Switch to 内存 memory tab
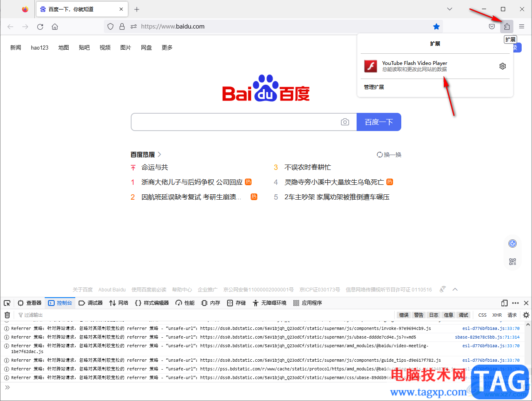This screenshot has height=401, width=532. (x=211, y=303)
